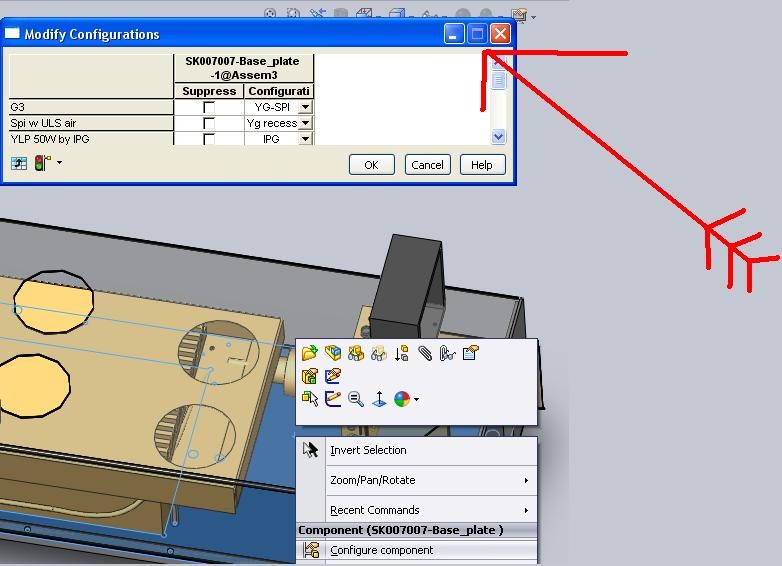
Task: Click the Zoom to Selection magnifier icon
Action: click(356, 398)
